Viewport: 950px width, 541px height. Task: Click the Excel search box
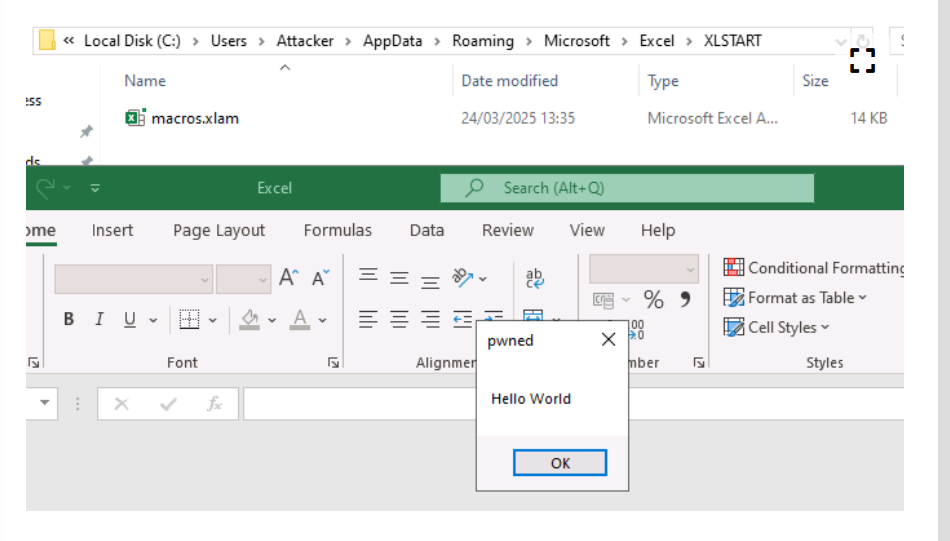click(627, 188)
